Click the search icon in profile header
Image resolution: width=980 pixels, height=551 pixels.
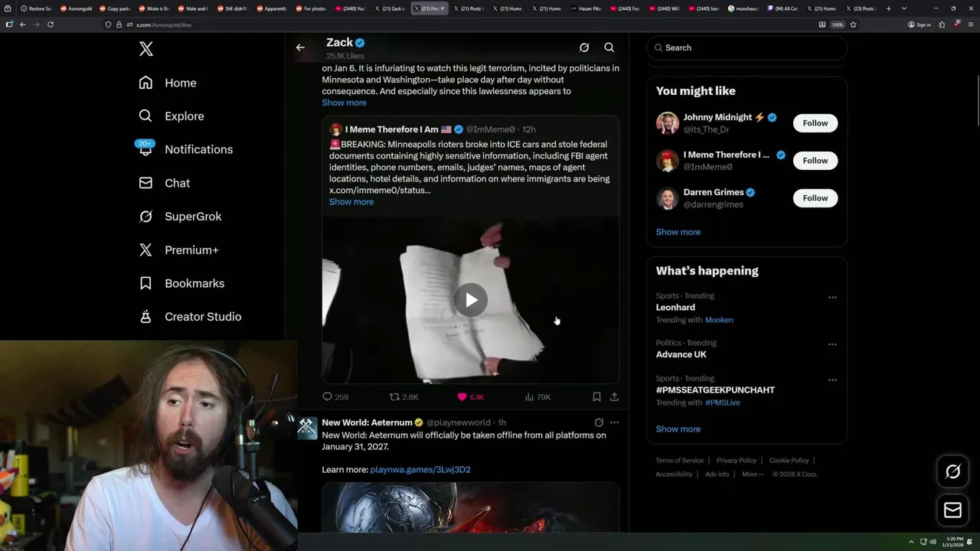[609, 47]
